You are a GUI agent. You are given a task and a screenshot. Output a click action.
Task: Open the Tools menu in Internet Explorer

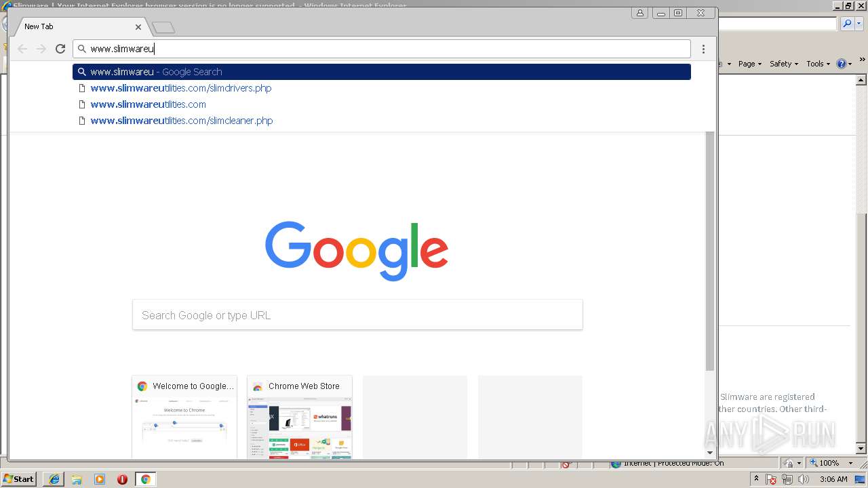pyautogui.click(x=818, y=64)
